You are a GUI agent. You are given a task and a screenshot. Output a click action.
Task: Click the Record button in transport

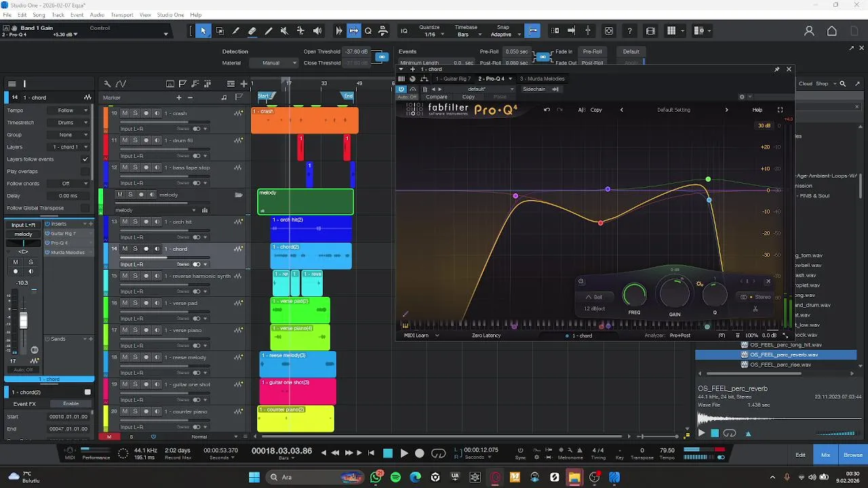point(420,453)
